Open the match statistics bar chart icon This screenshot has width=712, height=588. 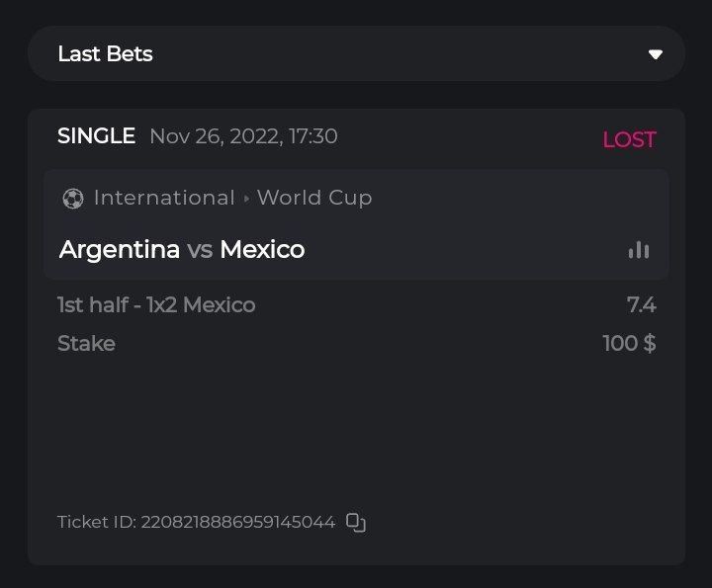pos(639,250)
